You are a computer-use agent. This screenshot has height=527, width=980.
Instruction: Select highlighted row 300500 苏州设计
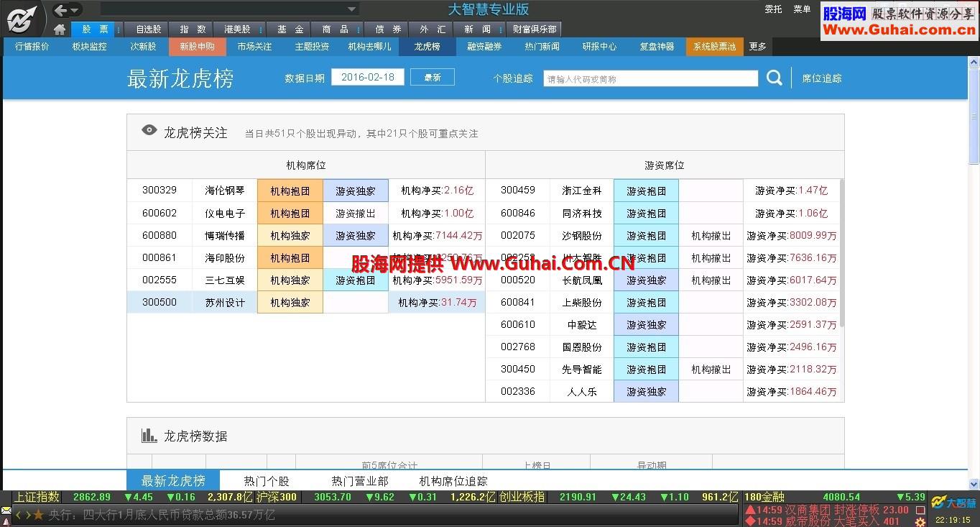click(306, 302)
